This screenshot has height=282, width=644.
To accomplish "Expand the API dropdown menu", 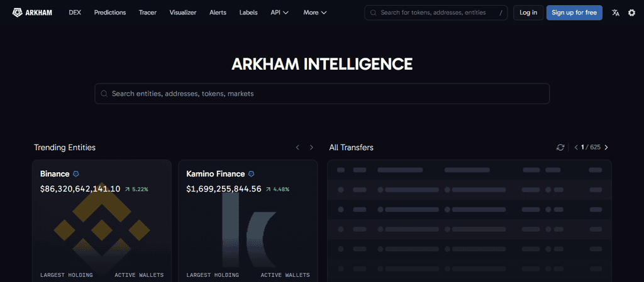I will [280, 13].
